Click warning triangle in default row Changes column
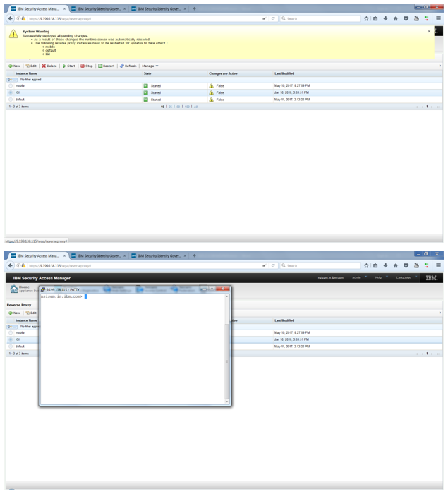The height and width of the screenshot is (494, 448). pos(211,100)
